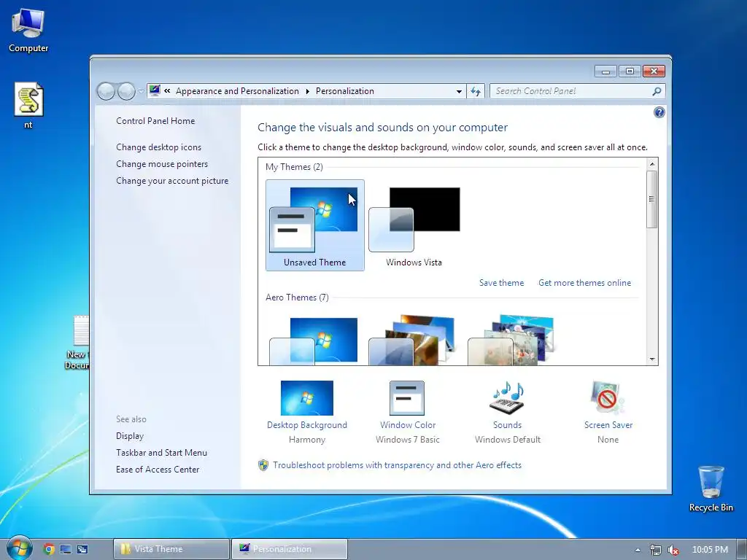Click 'Get more themes online'
This screenshot has height=560, width=747.
pyautogui.click(x=584, y=283)
